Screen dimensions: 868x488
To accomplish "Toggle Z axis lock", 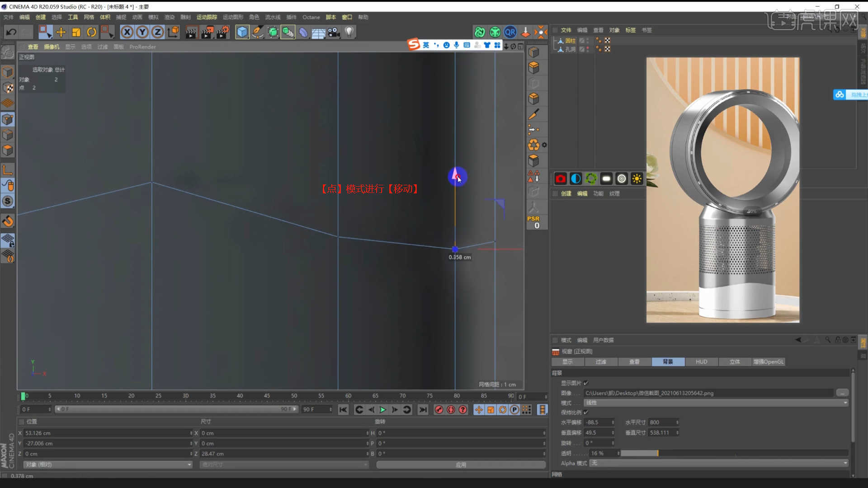I will pyautogui.click(x=158, y=32).
